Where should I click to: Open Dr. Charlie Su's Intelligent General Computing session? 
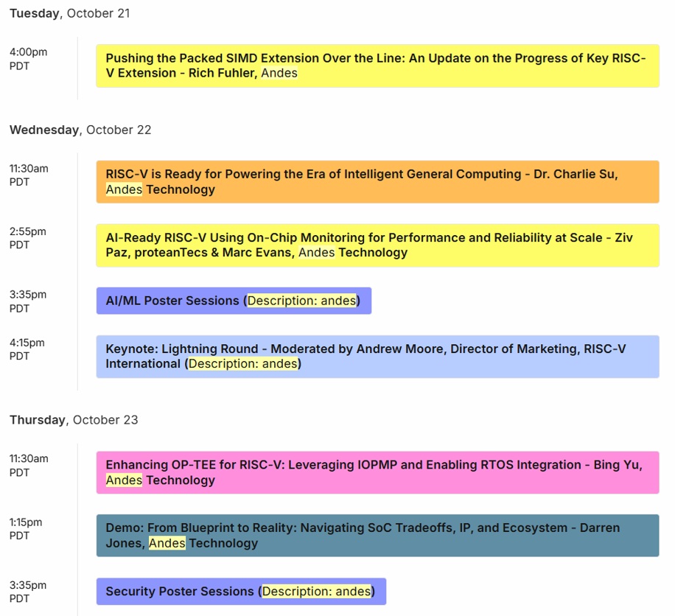coord(377,182)
